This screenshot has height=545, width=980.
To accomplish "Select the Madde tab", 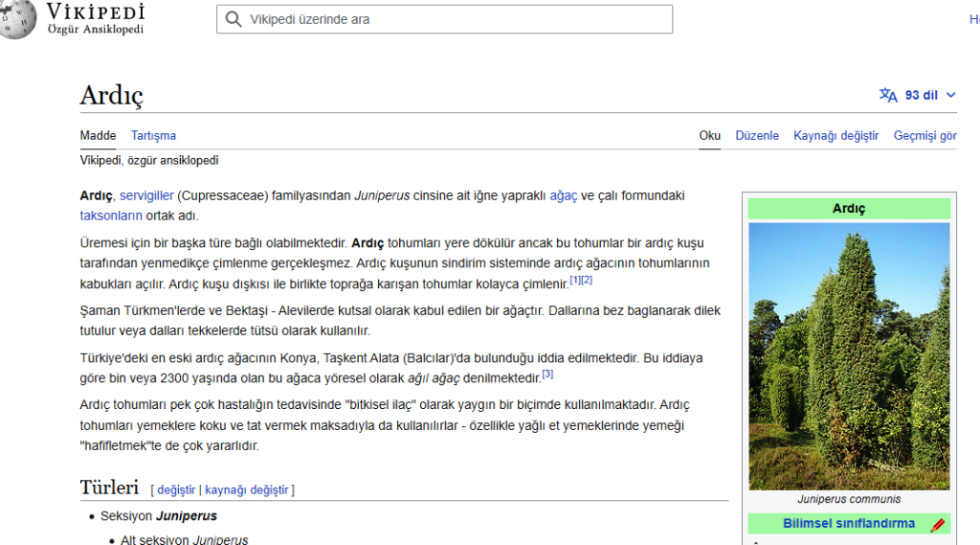I will 98,136.
